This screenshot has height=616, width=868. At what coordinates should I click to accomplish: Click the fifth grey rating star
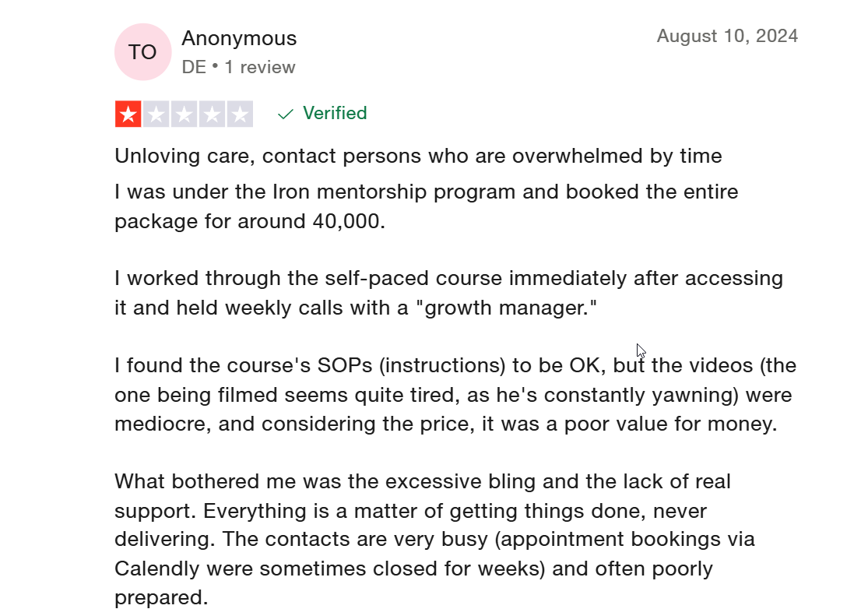click(241, 114)
